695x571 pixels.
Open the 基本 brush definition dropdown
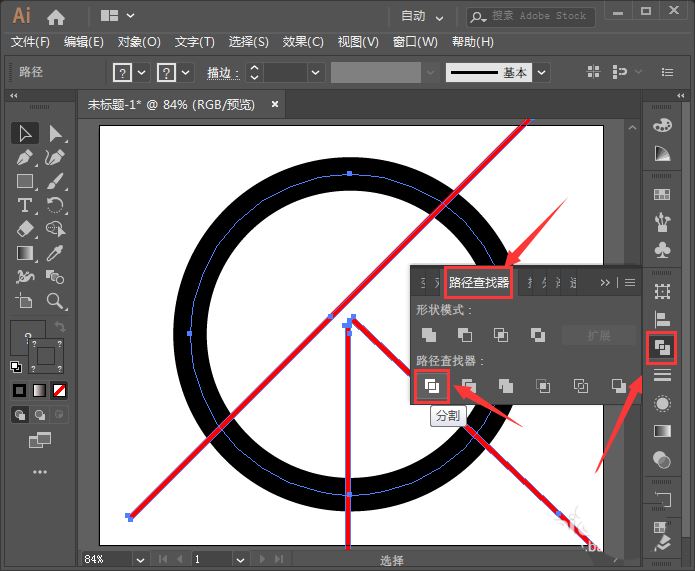tap(542, 72)
